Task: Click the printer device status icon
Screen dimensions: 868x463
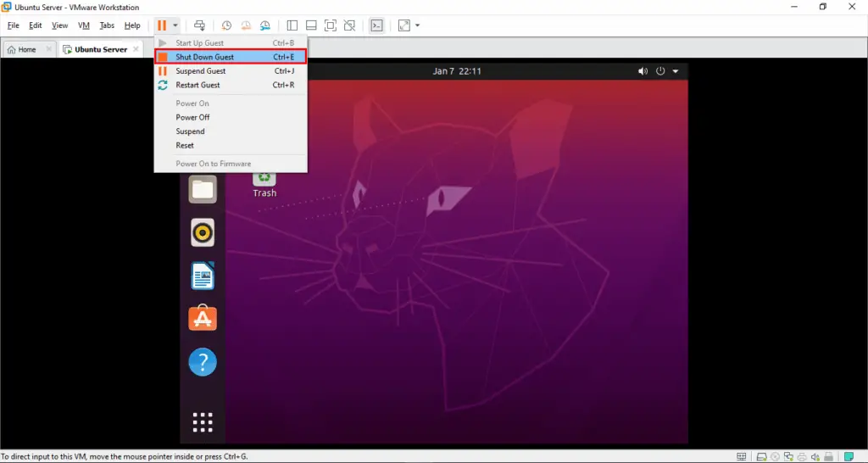Action: [x=802, y=457]
